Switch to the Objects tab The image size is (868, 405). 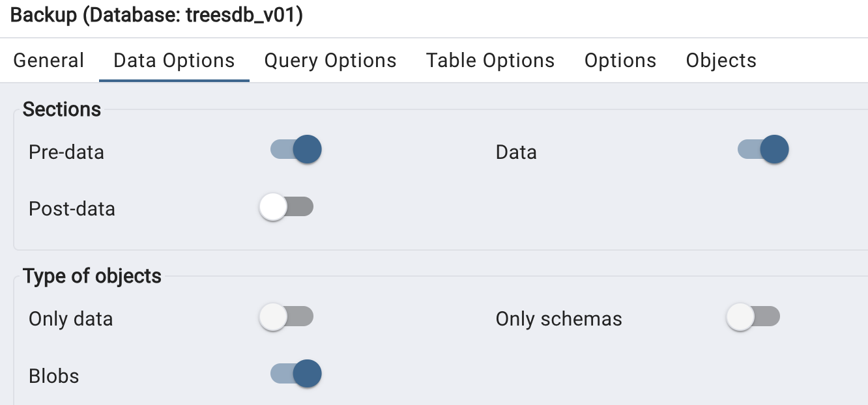point(721,61)
